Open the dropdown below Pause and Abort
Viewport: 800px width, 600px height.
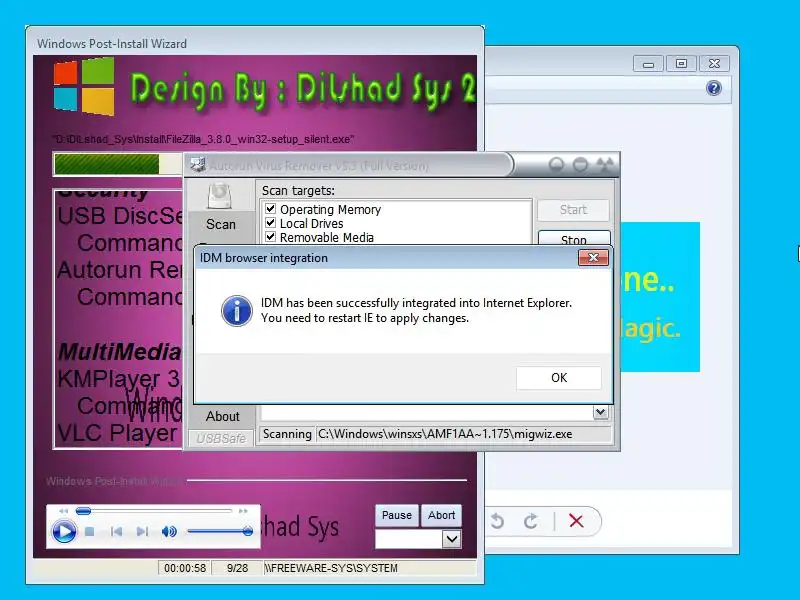click(452, 539)
